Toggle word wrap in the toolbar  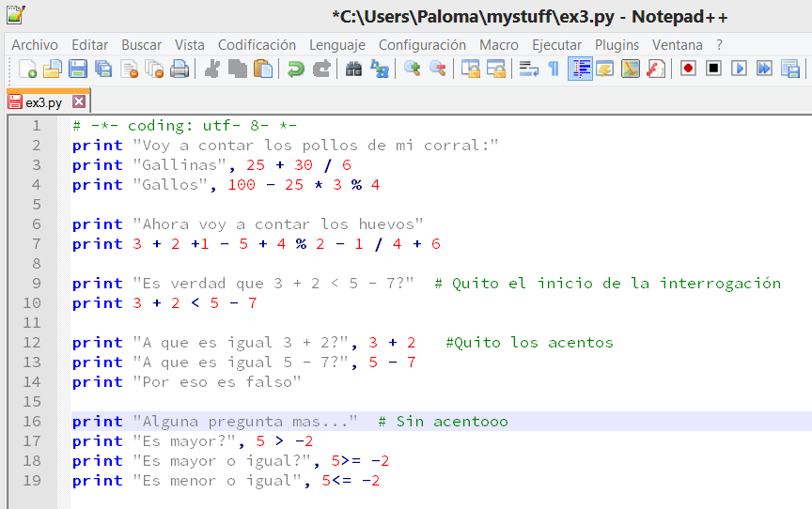click(x=529, y=69)
